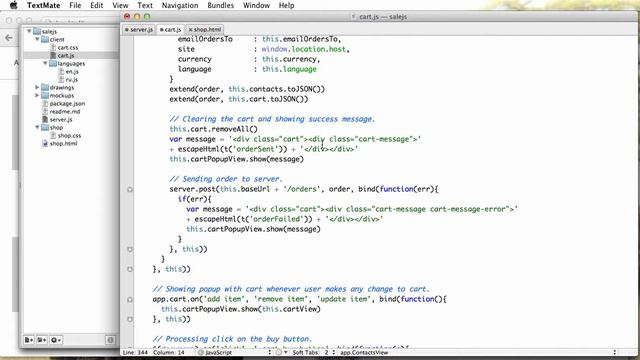
Task: Click the client folder icon
Action: coord(45,39)
